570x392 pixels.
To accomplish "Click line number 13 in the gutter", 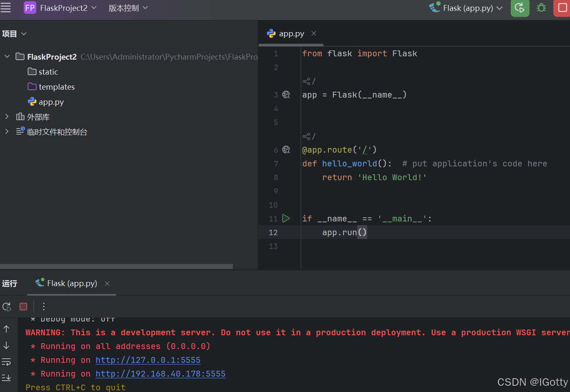I will click(x=273, y=246).
